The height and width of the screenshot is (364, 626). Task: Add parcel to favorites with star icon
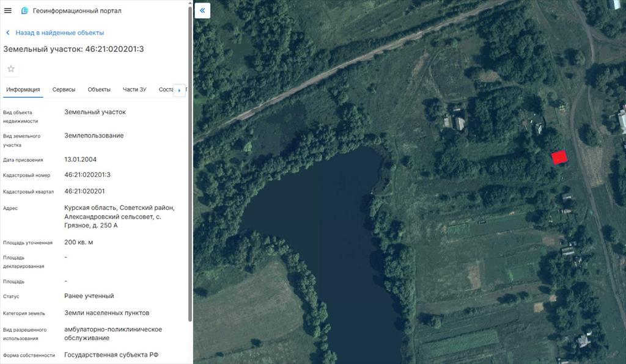(11, 68)
